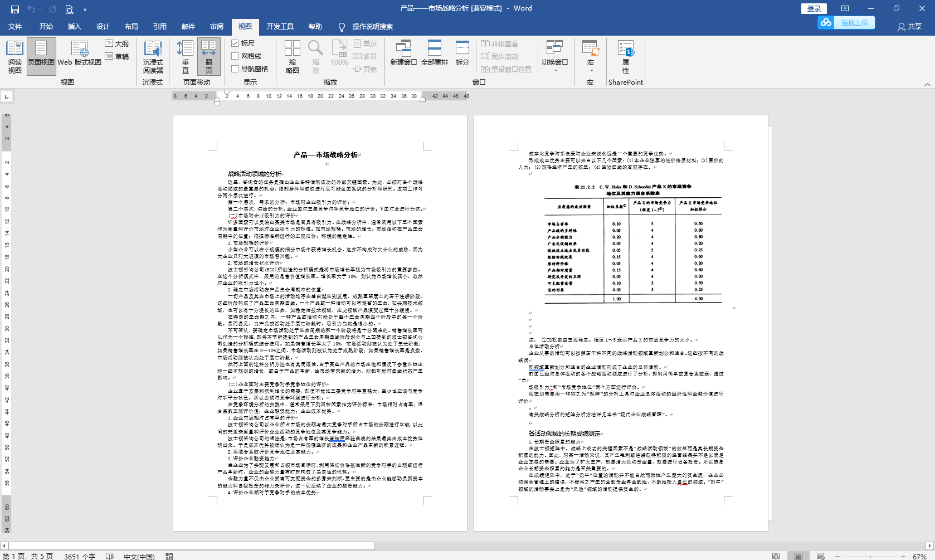Switch to the 引用 References tab
935x560 pixels.
pos(160,27)
